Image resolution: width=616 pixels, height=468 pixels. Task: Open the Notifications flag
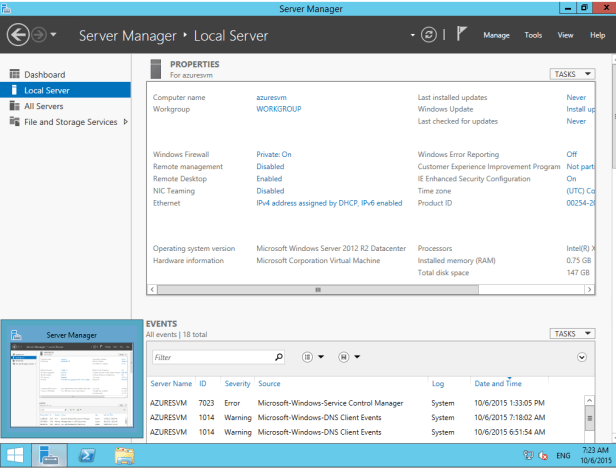point(462,35)
